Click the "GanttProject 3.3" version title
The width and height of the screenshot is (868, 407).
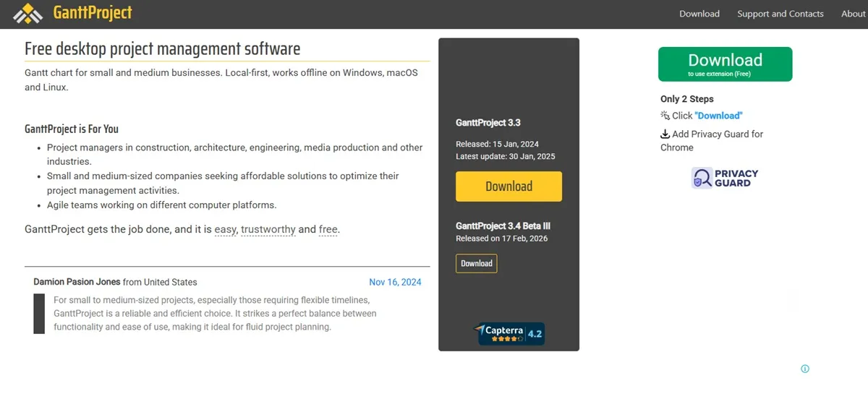(x=488, y=123)
